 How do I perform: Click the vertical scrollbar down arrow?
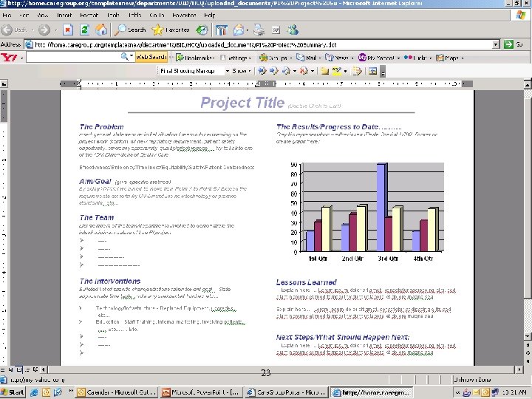(528, 336)
